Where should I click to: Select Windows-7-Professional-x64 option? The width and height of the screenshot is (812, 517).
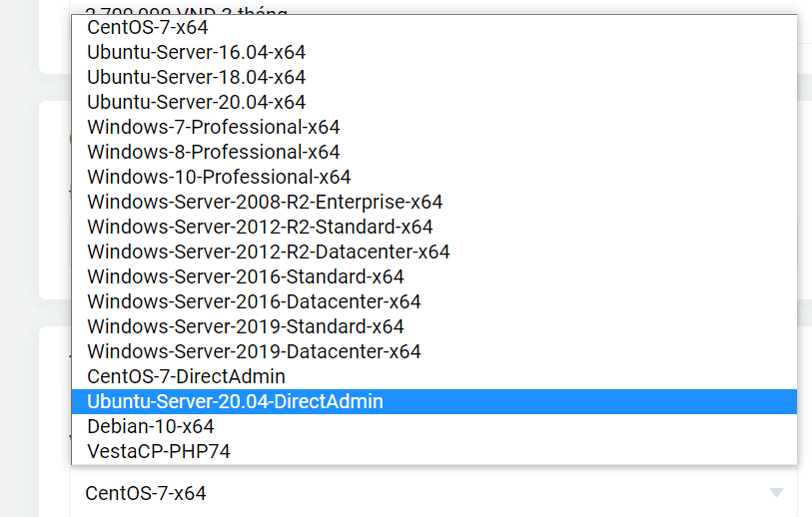click(214, 127)
